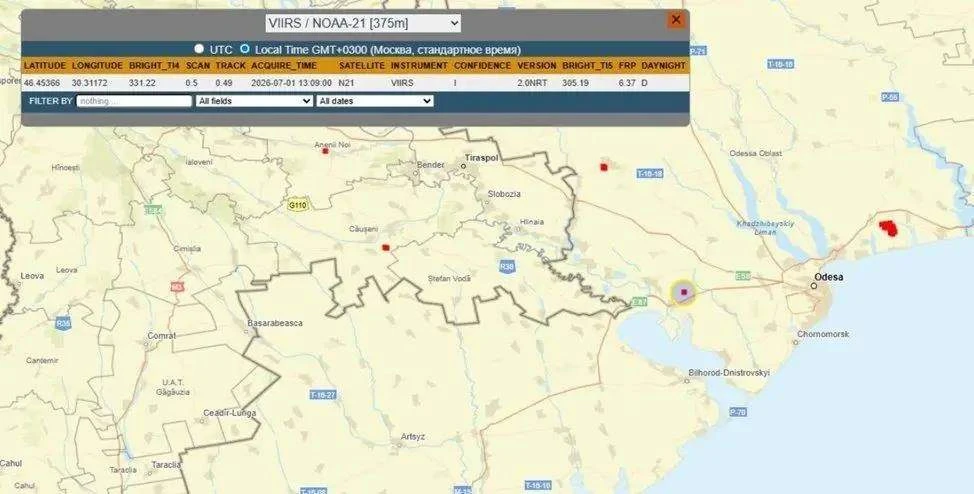Click the Filter By text input
Viewport: 974px width, 494px height.
click(x=134, y=101)
